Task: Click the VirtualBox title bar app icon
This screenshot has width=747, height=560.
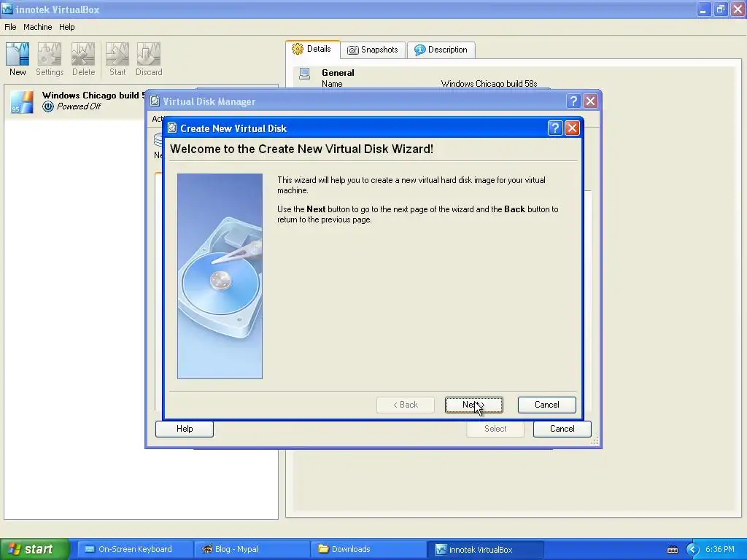Action: pyautogui.click(x=7, y=9)
